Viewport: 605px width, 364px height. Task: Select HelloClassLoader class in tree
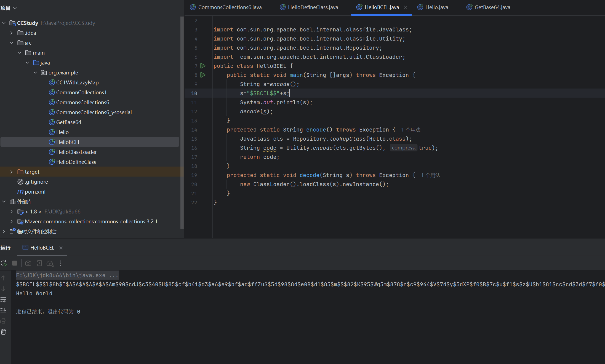coord(76,152)
